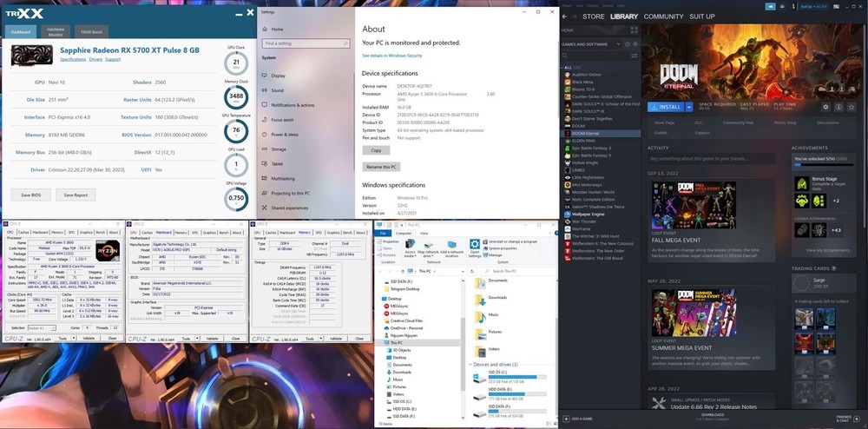Open the TRIXX Boost tab
Screen dimensions: 868x429
pyautogui.click(x=91, y=31)
